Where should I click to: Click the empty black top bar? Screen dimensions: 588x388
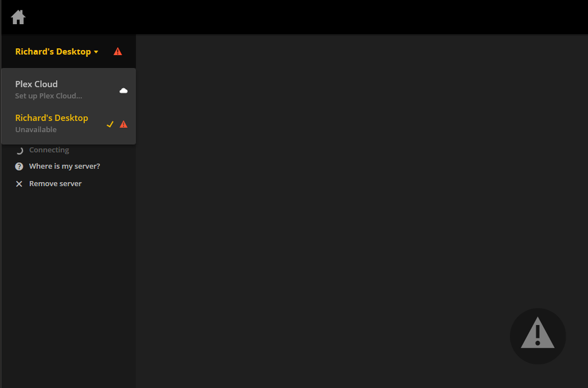(x=300, y=17)
